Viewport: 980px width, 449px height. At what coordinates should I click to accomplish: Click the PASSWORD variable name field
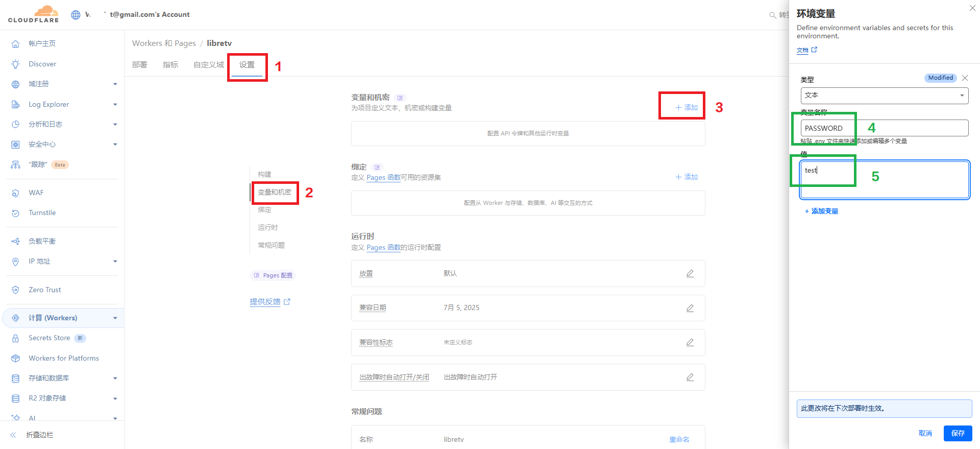[x=884, y=128]
